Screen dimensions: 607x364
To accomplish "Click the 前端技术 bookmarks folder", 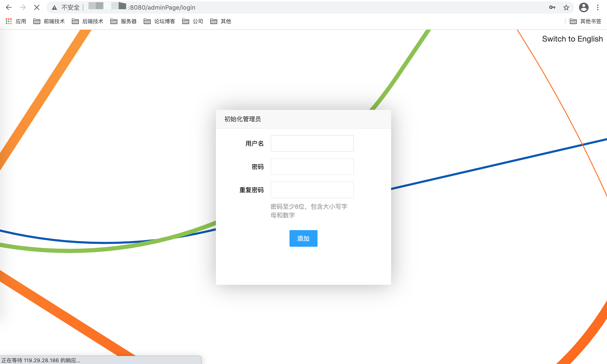I will click(x=49, y=20).
